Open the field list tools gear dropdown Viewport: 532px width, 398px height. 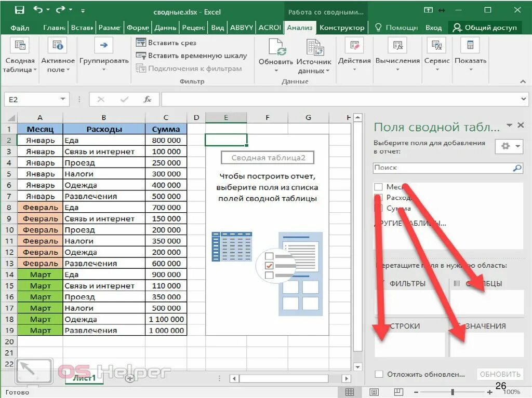coord(509,146)
